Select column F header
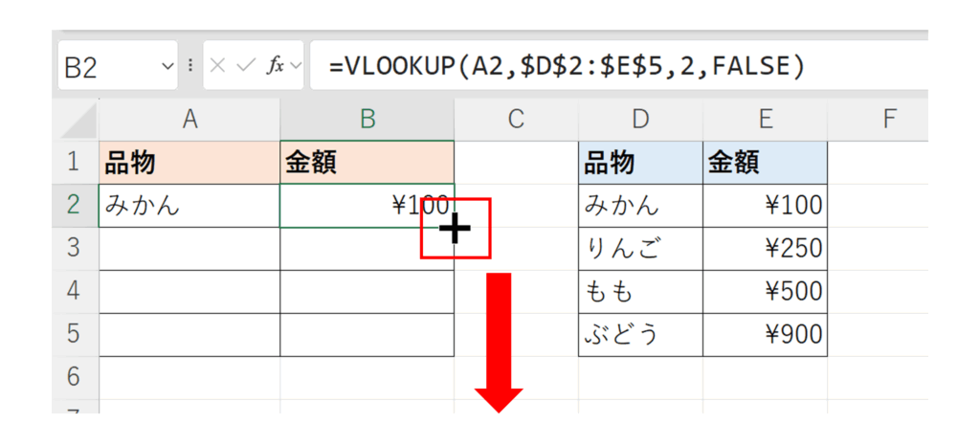 (888, 119)
